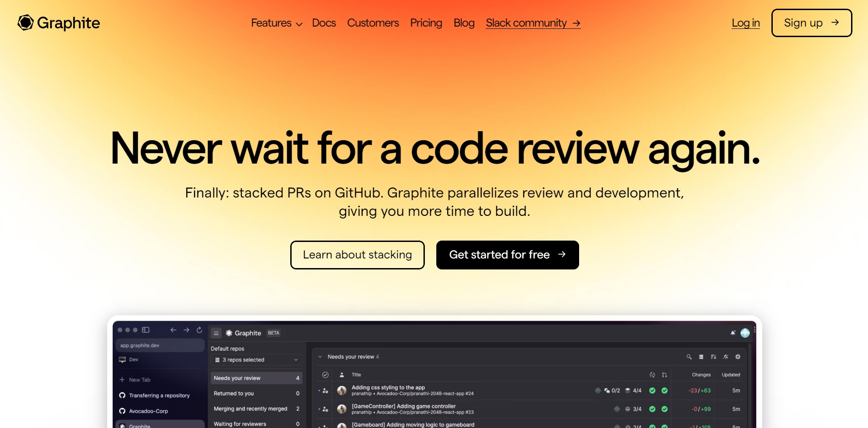Click the Updated column header
868x428 pixels.
[x=731, y=375]
